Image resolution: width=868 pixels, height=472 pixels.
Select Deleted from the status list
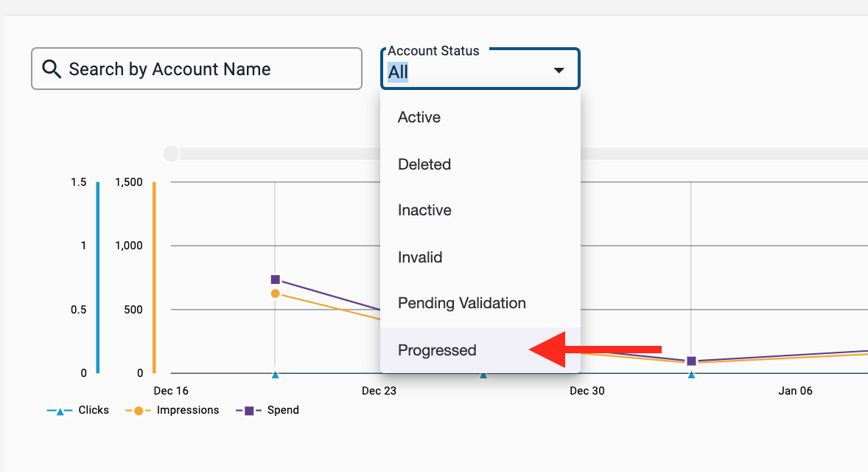[424, 164]
